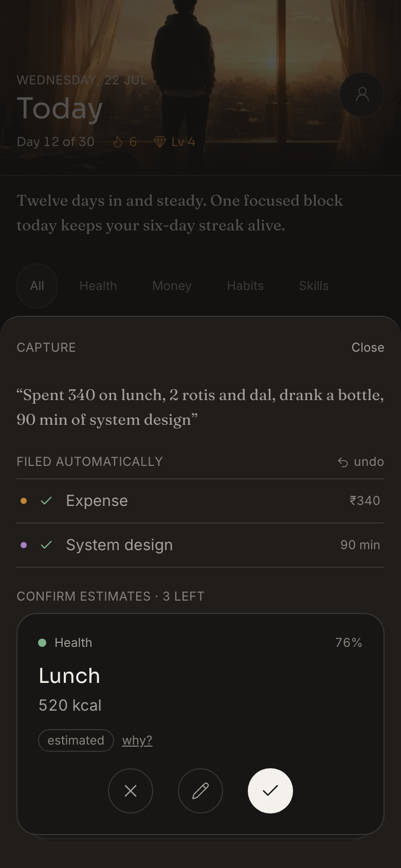
Task: Click the orange Expense color dot
Action: coord(24,501)
